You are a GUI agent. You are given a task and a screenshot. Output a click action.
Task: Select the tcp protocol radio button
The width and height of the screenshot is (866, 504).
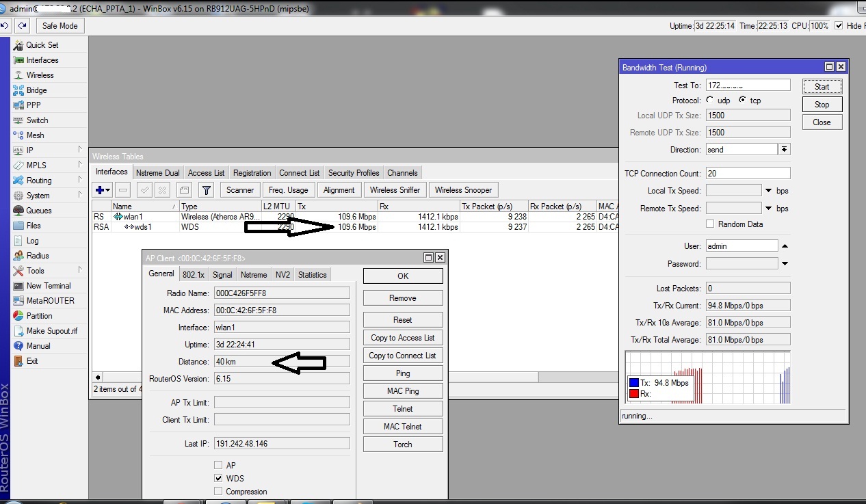click(x=742, y=101)
